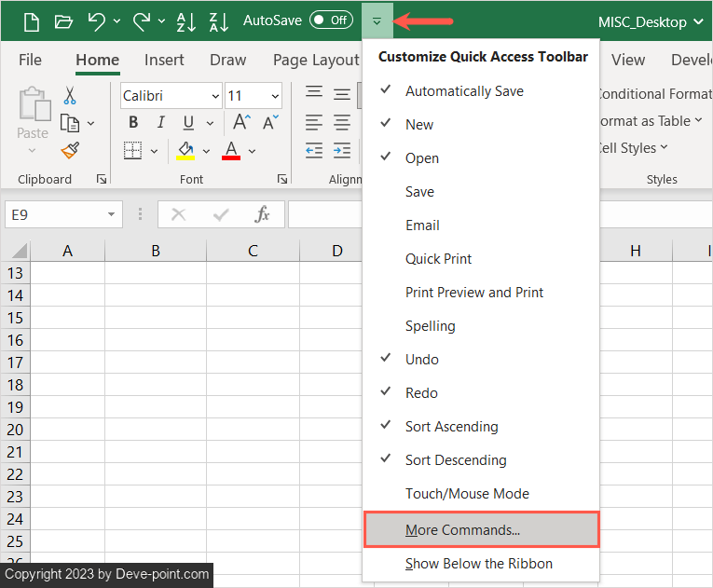This screenshot has height=588, width=713.
Task: Switch to the Insert ribbon tab
Action: [164, 60]
